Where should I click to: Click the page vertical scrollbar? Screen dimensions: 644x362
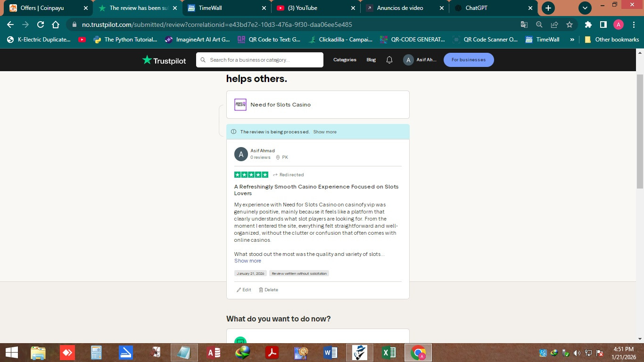pos(640,131)
